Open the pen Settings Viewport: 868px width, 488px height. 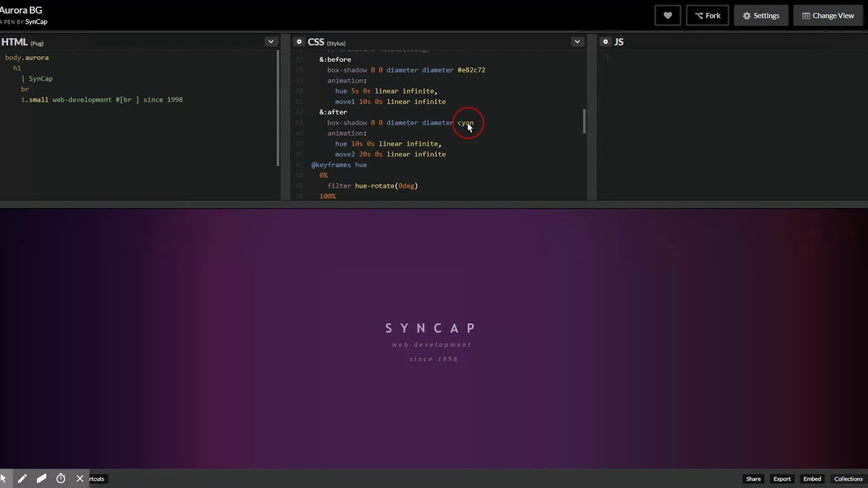(x=761, y=16)
